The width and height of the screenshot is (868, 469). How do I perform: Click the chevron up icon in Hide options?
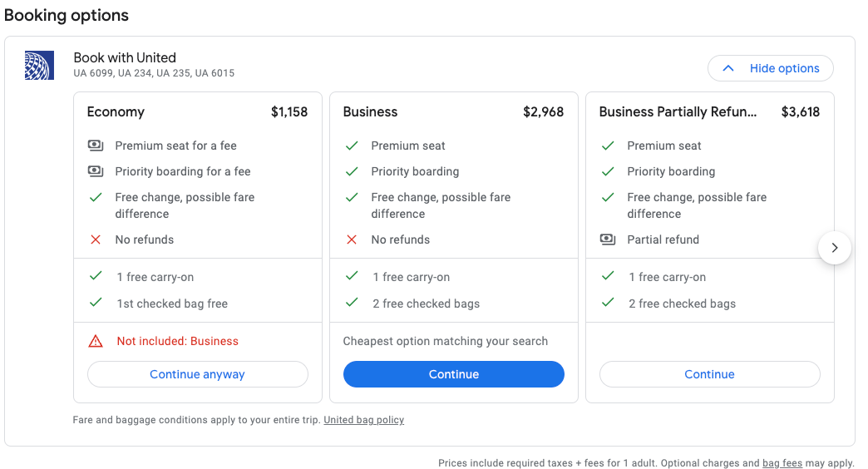point(728,68)
